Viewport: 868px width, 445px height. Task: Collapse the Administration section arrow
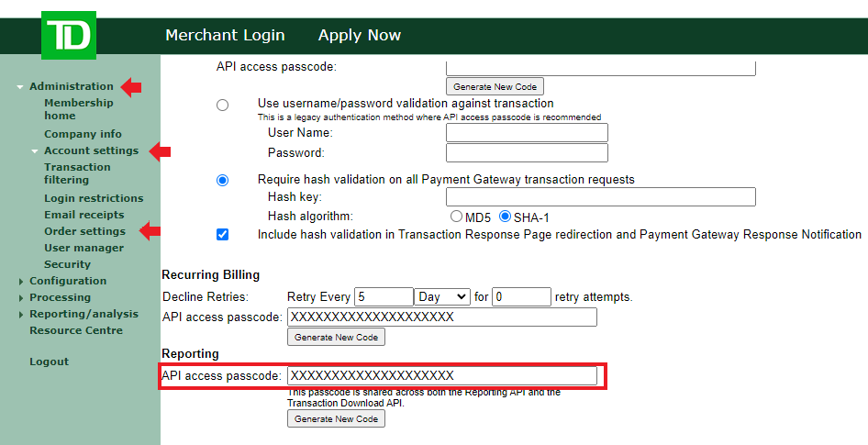20,87
